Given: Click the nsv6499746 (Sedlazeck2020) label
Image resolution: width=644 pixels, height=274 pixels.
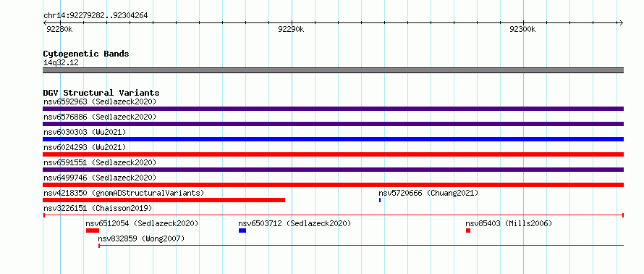Looking at the screenshot, I should point(100,178).
